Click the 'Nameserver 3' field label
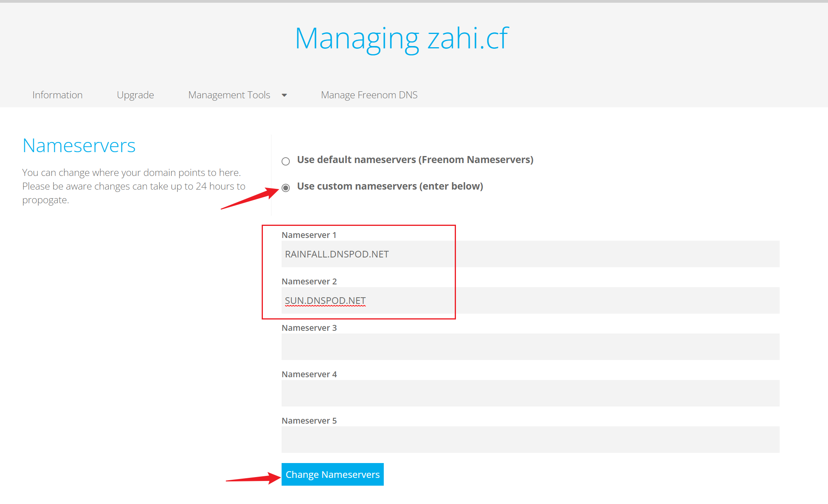Viewport: 828px width, 504px height. coord(309,328)
